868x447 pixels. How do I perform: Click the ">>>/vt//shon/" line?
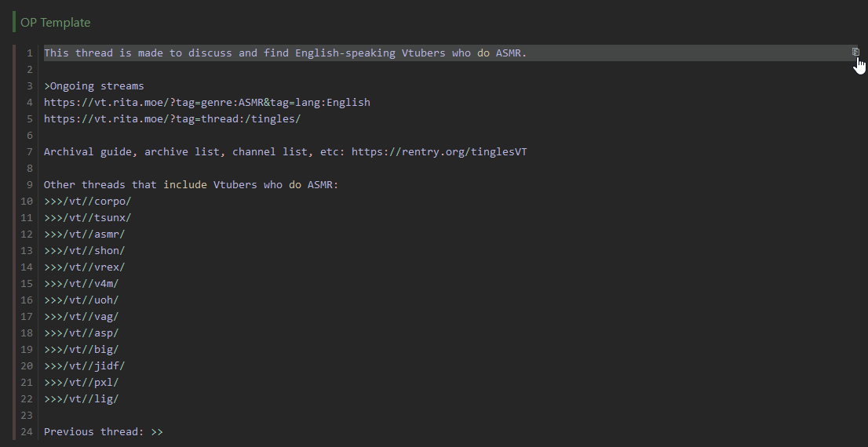tap(85, 251)
